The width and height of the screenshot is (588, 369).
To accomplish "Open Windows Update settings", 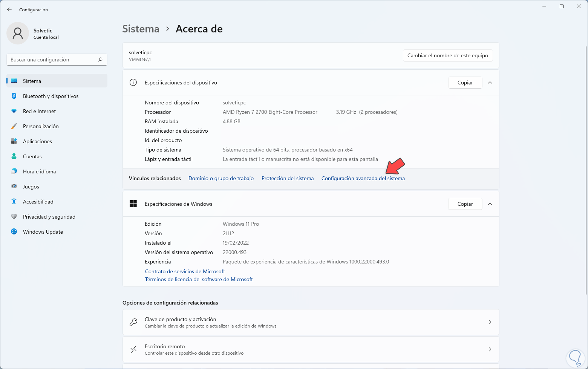I will (x=57, y=232).
